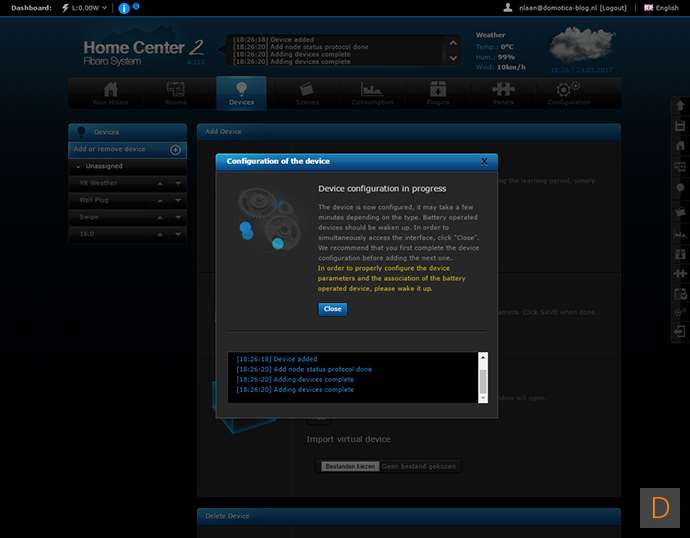This screenshot has width=690, height=538.
Task: Click the cloud weather icon
Action: coord(581,45)
